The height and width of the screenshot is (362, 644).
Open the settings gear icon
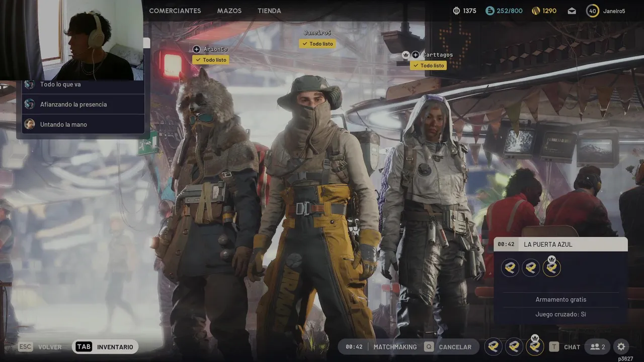[621, 347]
